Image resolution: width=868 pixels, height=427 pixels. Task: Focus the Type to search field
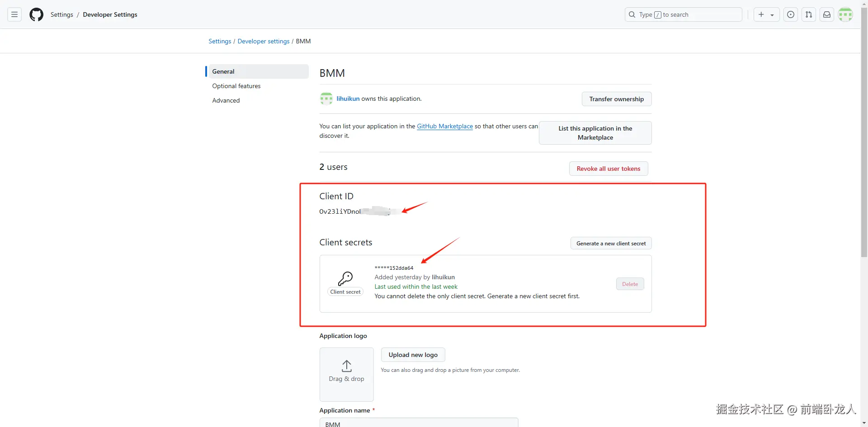683,14
